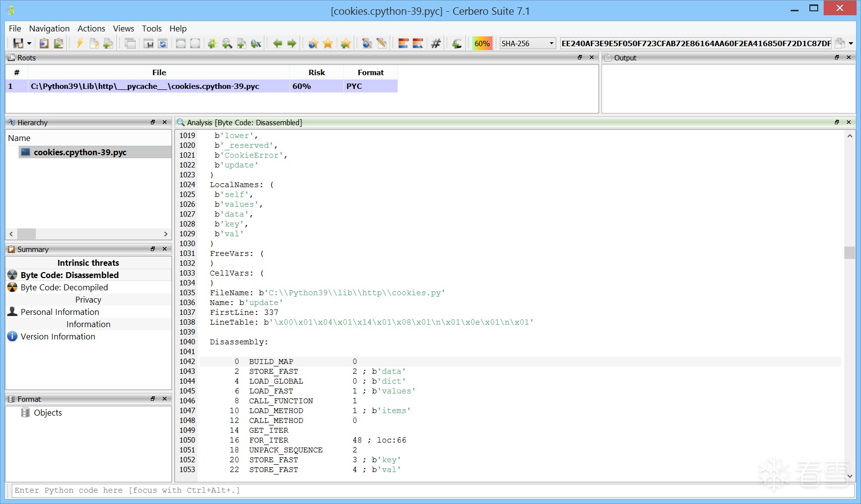Viewport: 861px width, 504px height.
Task: Close the Hierarchy panel
Action: [x=165, y=122]
